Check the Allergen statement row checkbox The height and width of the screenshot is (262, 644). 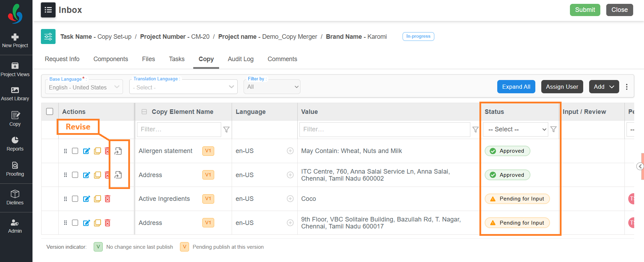(x=75, y=151)
